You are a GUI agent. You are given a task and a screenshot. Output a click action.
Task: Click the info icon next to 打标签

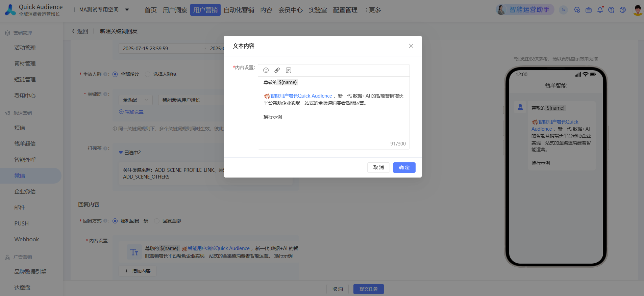click(x=105, y=148)
